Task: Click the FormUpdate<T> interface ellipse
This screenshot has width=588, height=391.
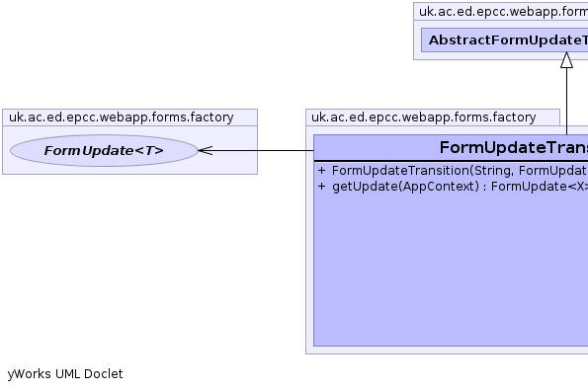Action: point(104,150)
